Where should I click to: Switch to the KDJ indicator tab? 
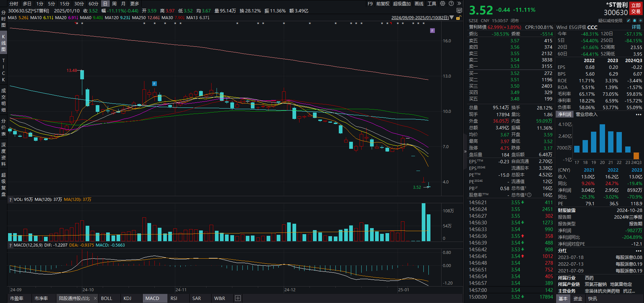pyautogui.click(x=127, y=298)
